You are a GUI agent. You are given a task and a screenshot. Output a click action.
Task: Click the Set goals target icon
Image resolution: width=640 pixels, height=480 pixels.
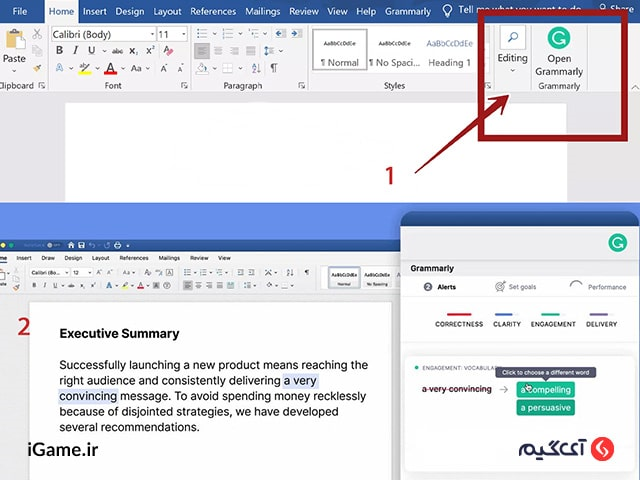pyautogui.click(x=500, y=286)
